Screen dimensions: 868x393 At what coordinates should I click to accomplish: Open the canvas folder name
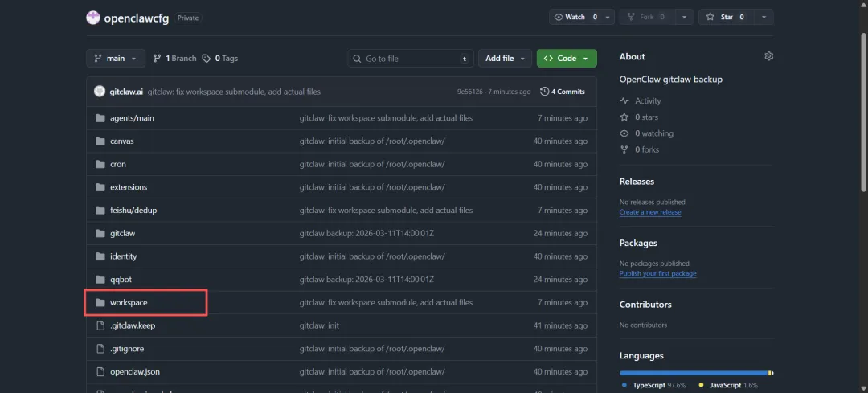[122, 141]
